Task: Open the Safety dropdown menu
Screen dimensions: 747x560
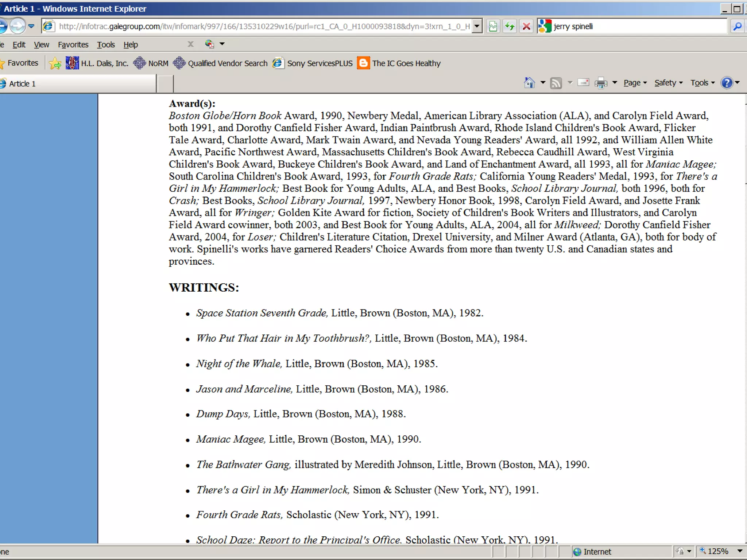Action: point(668,83)
